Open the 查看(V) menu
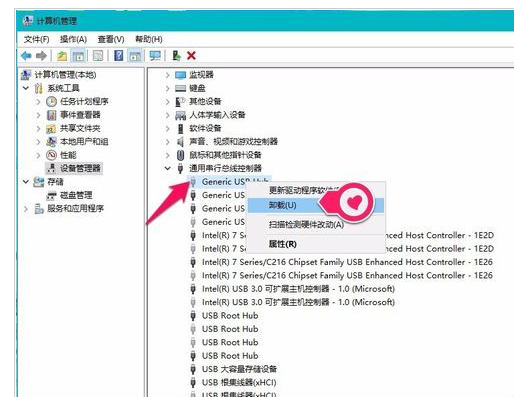Image resolution: width=514 pixels, height=397 pixels. (111, 40)
